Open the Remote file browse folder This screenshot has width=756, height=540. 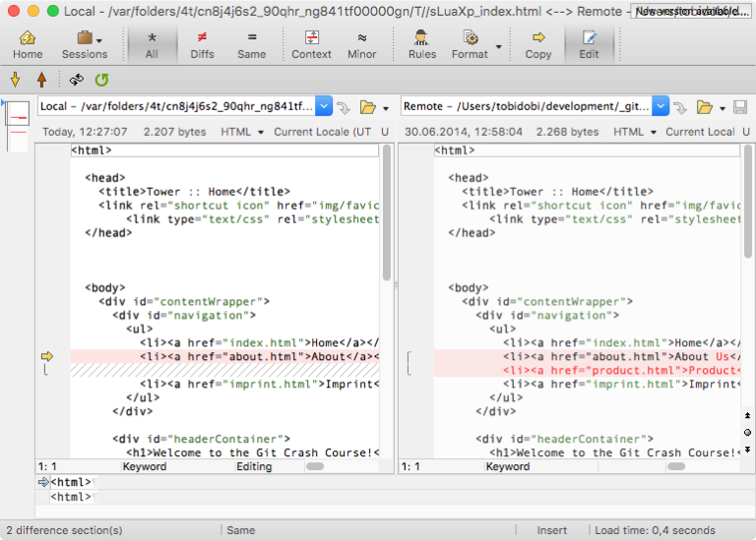(705, 107)
